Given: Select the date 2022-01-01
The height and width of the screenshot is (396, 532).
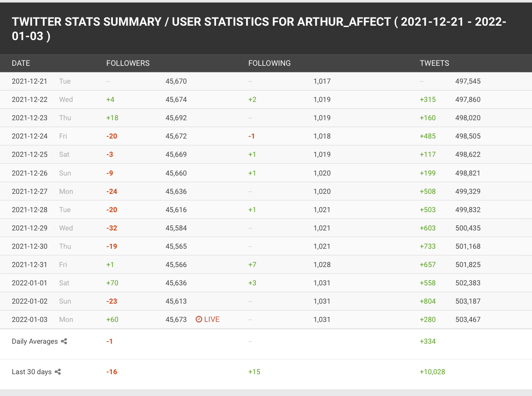Looking at the screenshot, I should click(30, 283).
